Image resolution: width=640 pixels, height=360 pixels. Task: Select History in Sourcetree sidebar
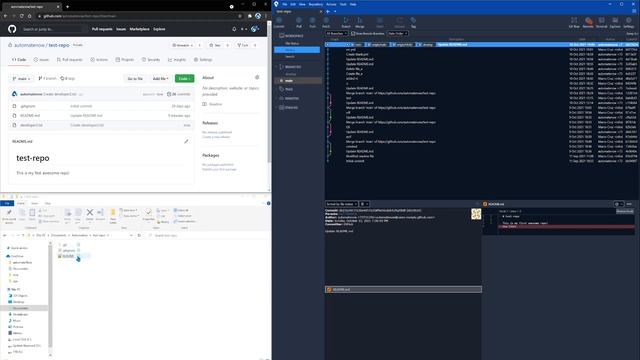(297, 50)
